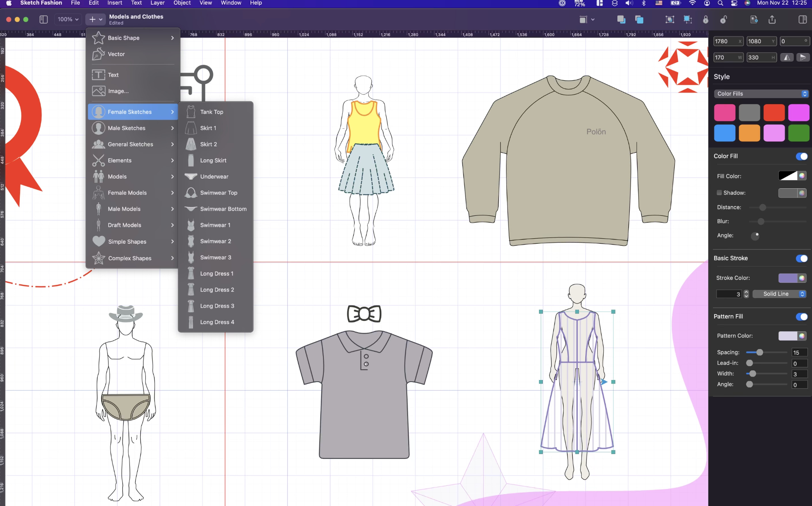Click the lock object icon in toolbar
Viewport: 812px width, 506px height.
coord(705,19)
